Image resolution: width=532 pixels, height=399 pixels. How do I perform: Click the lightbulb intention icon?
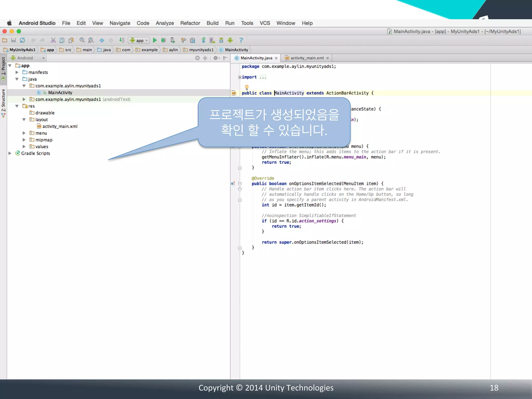247,87
